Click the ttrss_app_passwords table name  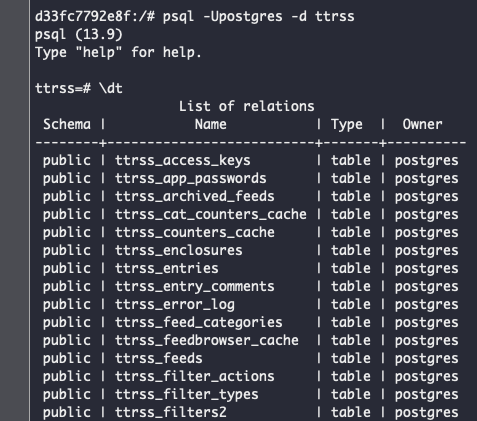tap(191, 179)
